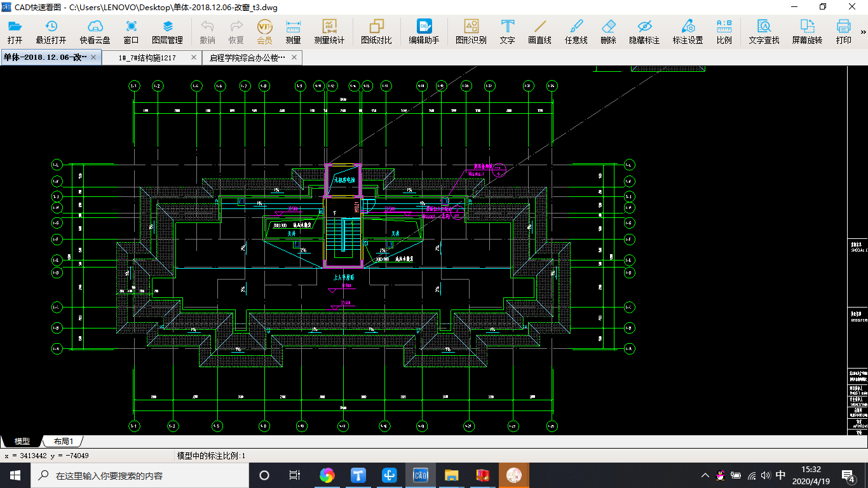This screenshot has width=868, height=488.
Task: Open the blue T app on taskbar
Action: tap(358, 475)
